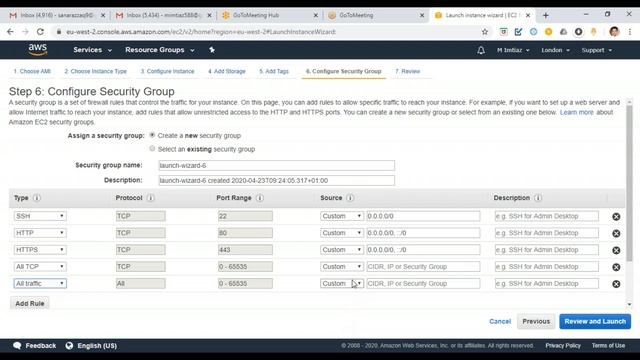Expand the Services menu
The width and height of the screenshot is (640, 360).
pos(92,50)
